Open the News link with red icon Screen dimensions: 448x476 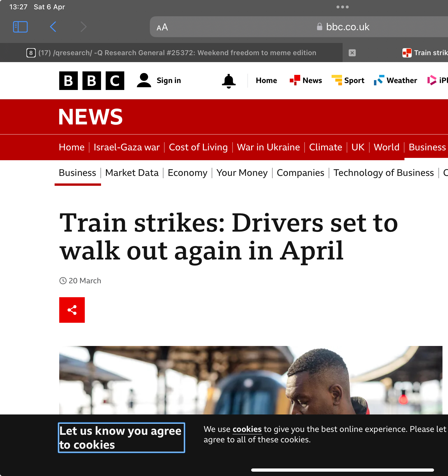306,80
